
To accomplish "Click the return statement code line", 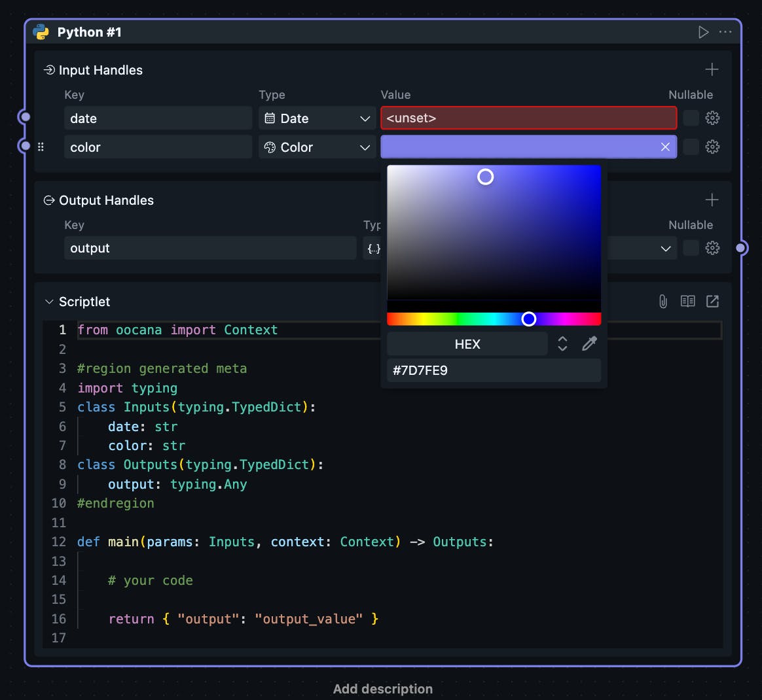I will [x=243, y=619].
